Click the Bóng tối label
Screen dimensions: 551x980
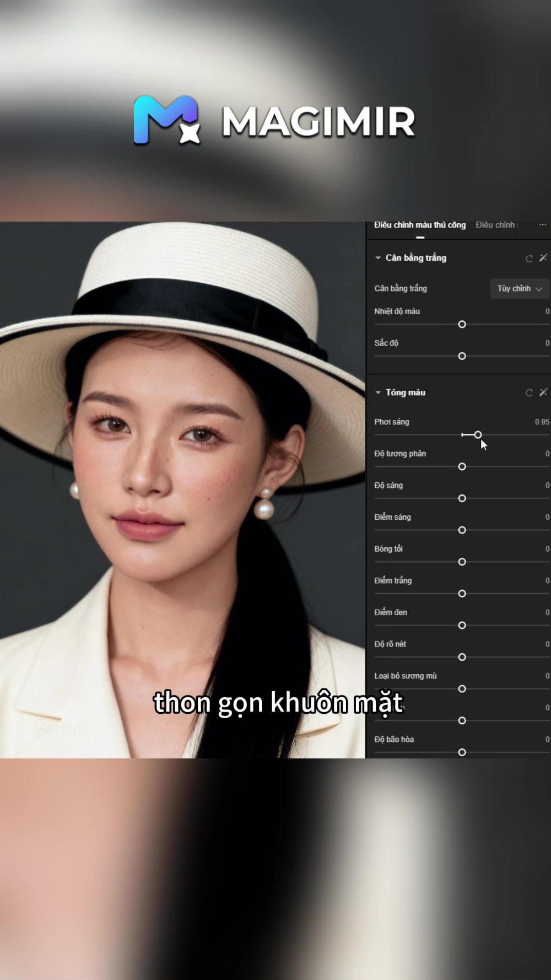[388, 549]
